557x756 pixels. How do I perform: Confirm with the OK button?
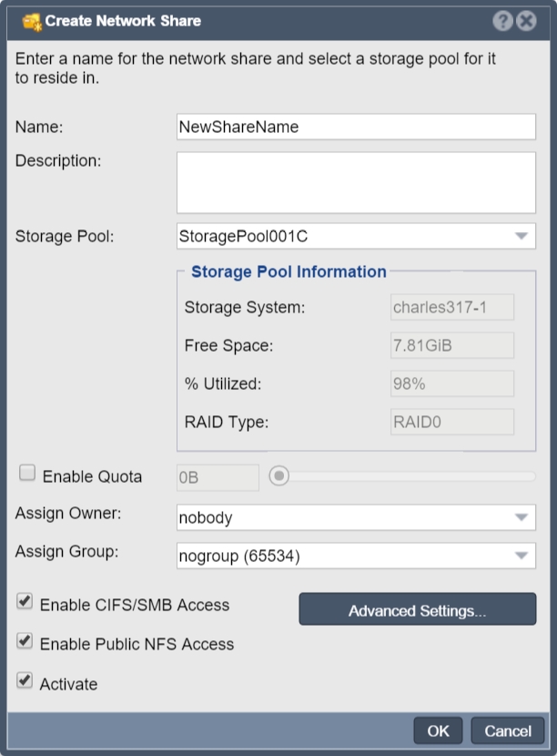(438, 730)
